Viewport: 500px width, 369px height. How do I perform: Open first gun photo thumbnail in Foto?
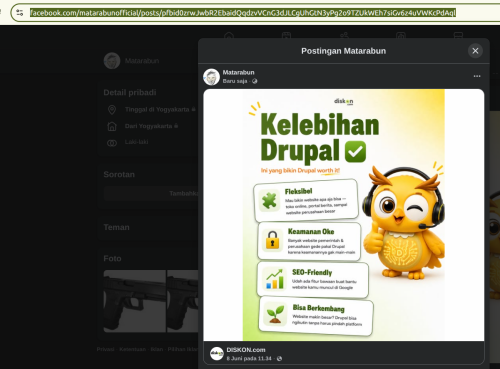[x=135, y=301]
